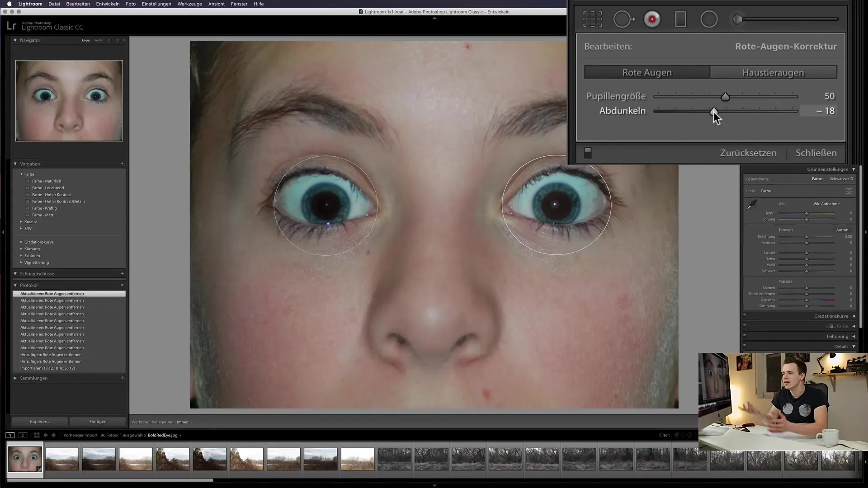Select the crop overlay tool icon

tap(592, 19)
